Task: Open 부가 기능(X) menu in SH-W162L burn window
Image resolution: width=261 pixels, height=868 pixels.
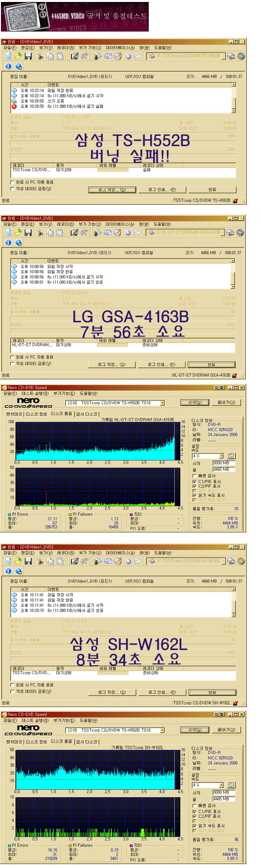Action: point(90,553)
